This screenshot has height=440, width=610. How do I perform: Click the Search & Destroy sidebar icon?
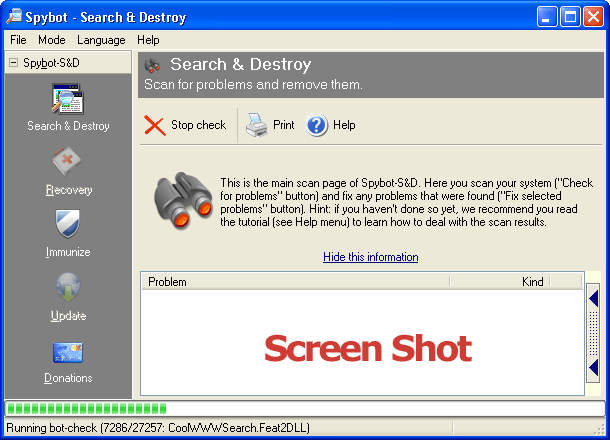[x=67, y=102]
